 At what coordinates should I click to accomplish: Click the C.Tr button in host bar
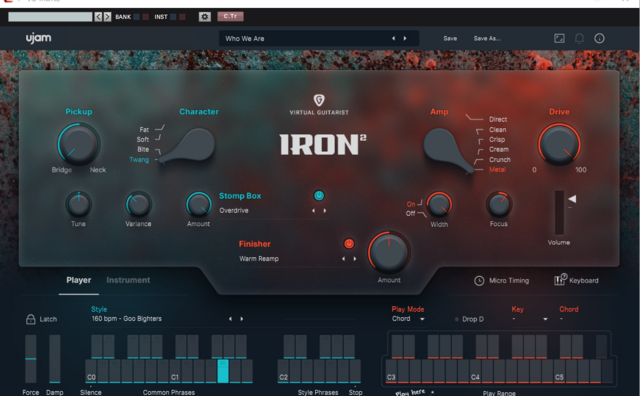coord(230,16)
